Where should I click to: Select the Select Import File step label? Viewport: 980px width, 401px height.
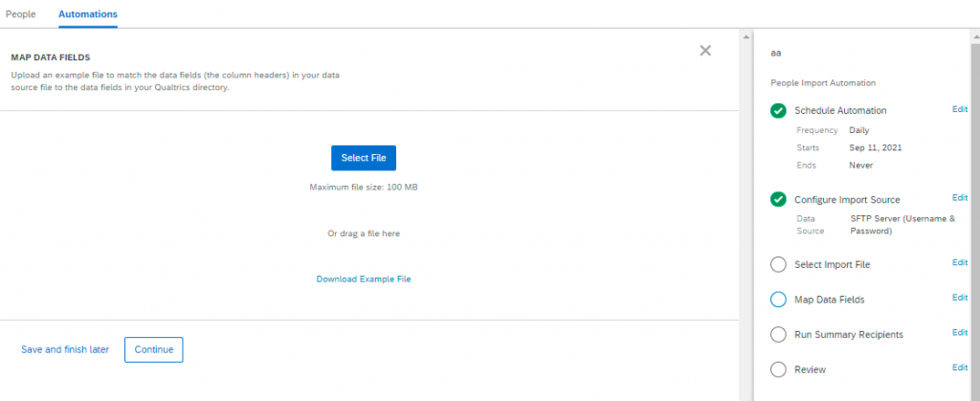point(832,265)
